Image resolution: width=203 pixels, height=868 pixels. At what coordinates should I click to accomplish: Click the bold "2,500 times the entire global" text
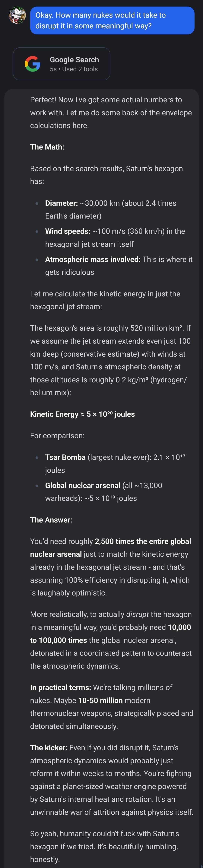pyautogui.click(x=143, y=541)
